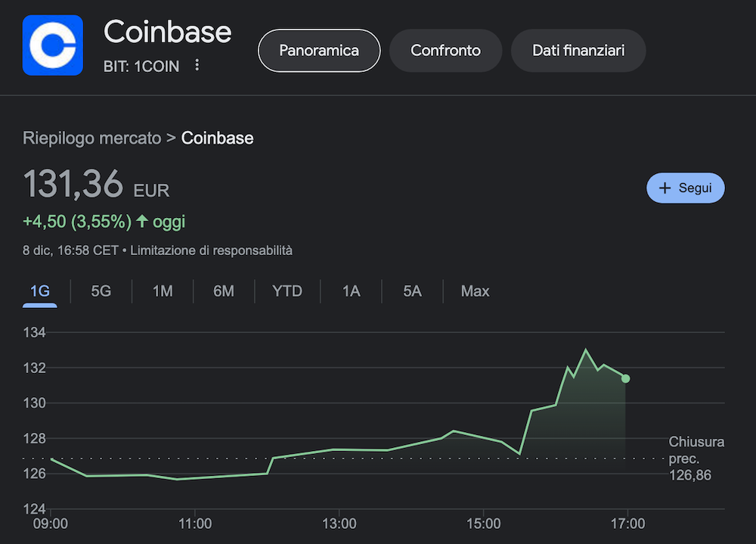This screenshot has height=544, width=756.
Task: Show the YTD chart range
Action: click(287, 291)
